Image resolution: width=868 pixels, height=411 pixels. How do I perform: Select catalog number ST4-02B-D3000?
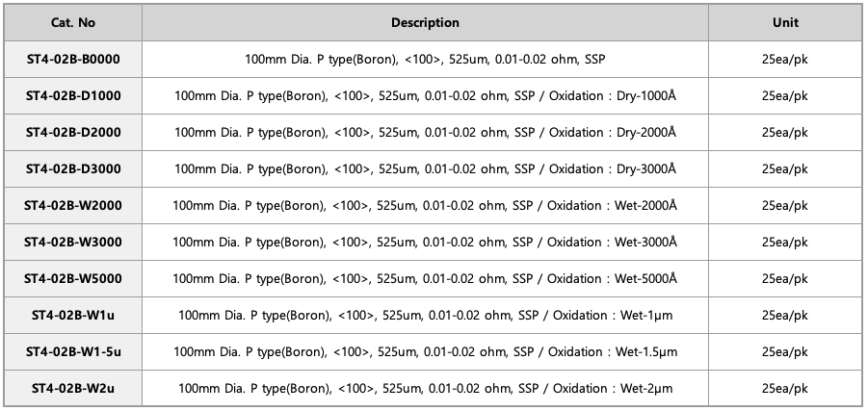[x=73, y=168]
